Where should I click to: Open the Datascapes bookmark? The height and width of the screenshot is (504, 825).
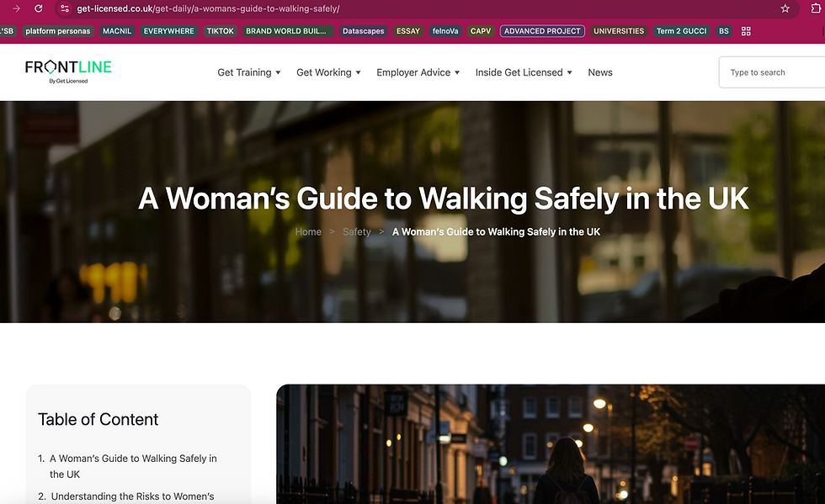[x=363, y=31]
